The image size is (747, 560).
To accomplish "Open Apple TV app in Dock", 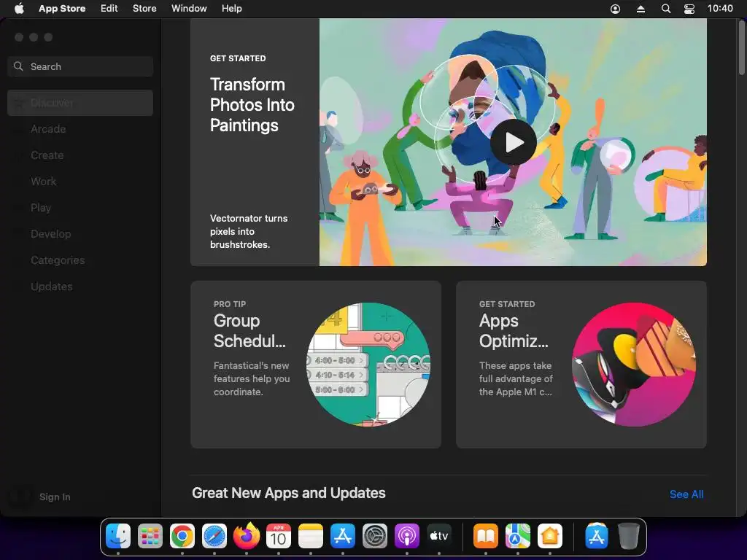I will [x=438, y=536].
